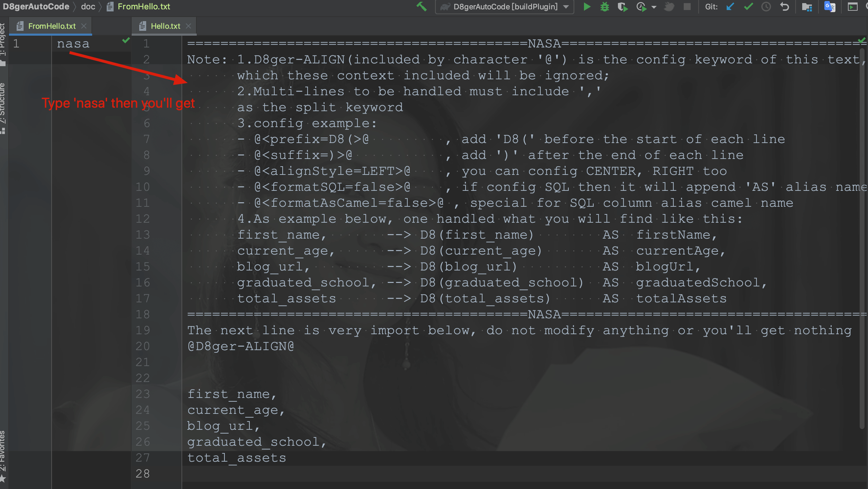Screen dimensions: 868x489
Task: Run the project with the green play icon
Action: [x=586, y=7]
